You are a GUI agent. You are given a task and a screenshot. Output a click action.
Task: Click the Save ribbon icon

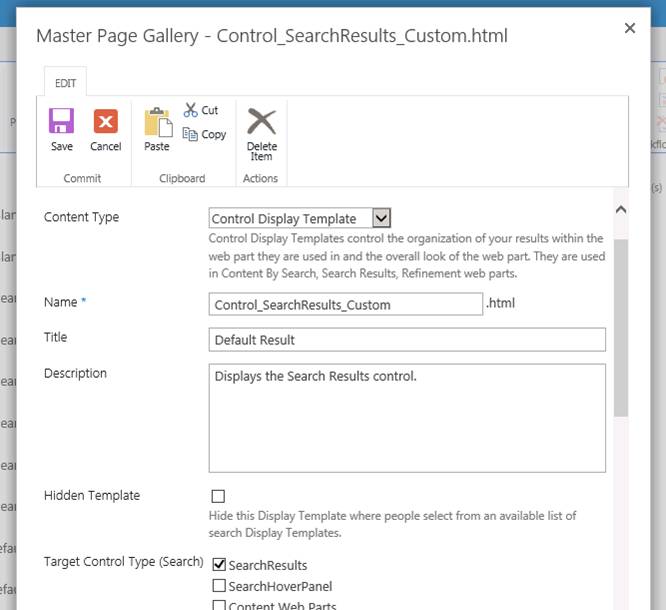[62, 122]
